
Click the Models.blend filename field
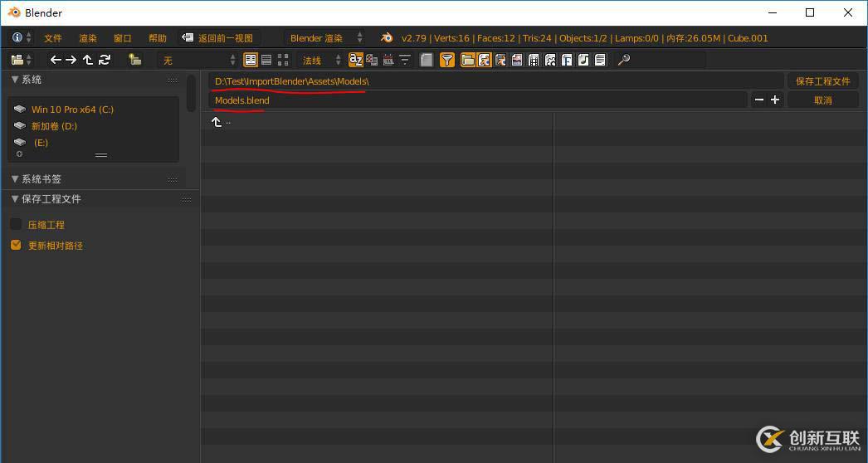point(477,100)
